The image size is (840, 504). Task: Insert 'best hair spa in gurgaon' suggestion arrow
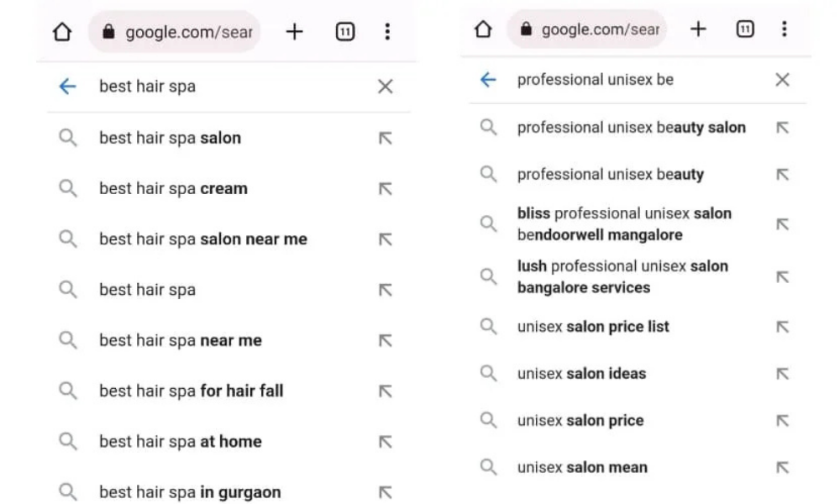click(x=385, y=492)
